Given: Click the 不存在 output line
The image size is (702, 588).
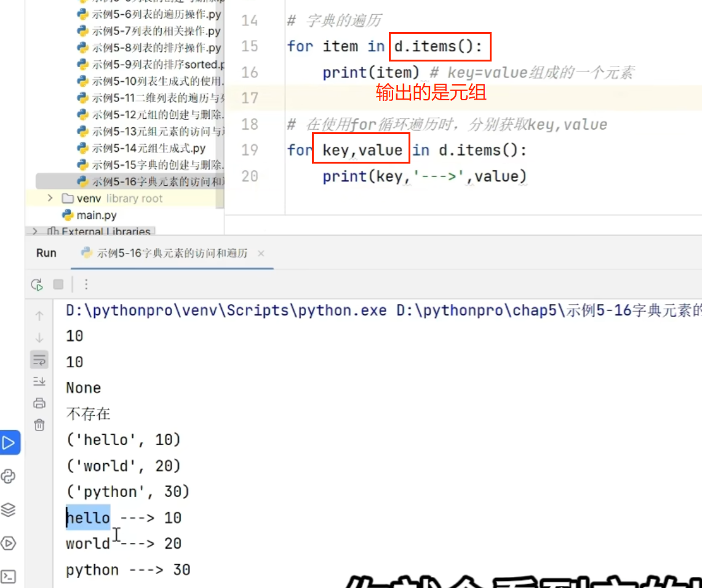Looking at the screenshot, I should [x=88, y=413].
